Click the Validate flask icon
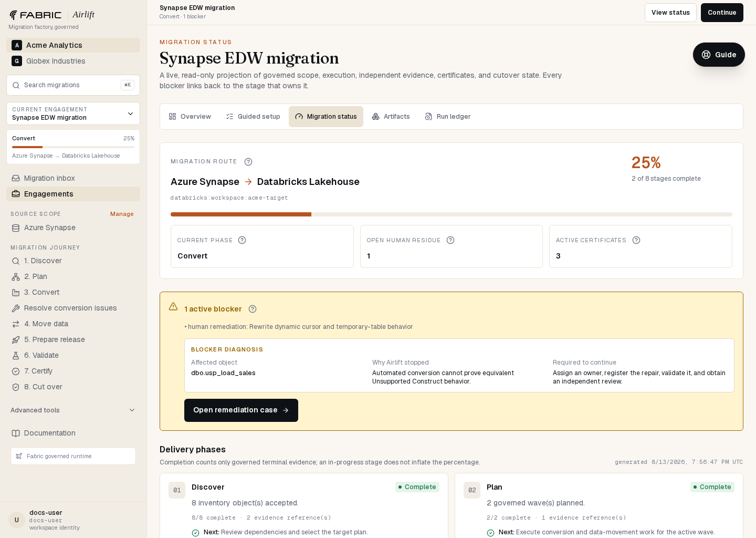Screen dimensions: 756x538 tap(16, 355)
